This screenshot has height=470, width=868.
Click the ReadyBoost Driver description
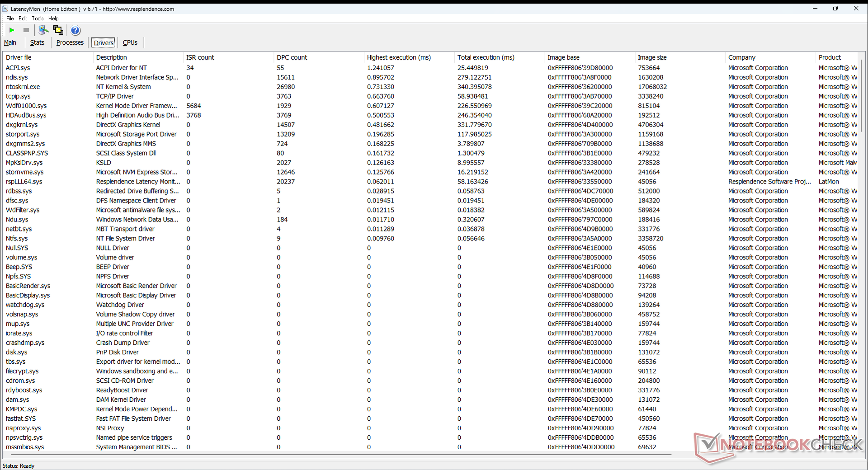tap(122, 390)
